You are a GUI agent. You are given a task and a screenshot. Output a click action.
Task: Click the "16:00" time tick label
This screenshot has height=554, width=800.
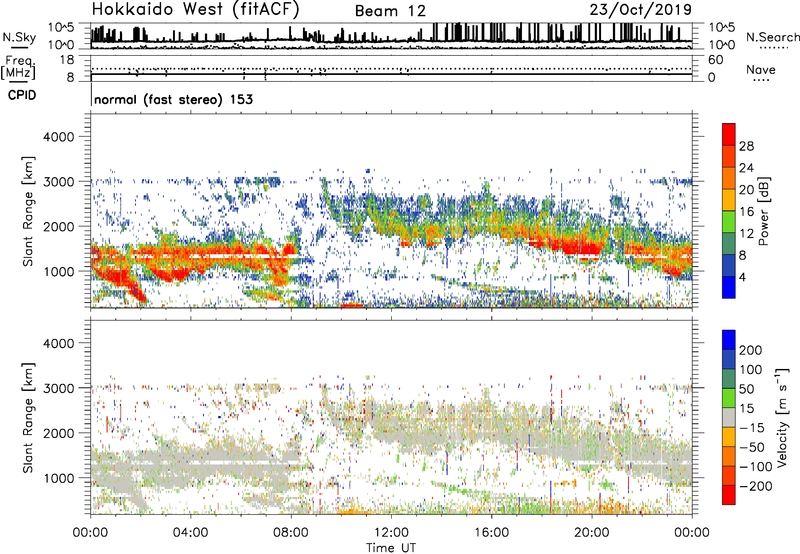tap(491, 533)
